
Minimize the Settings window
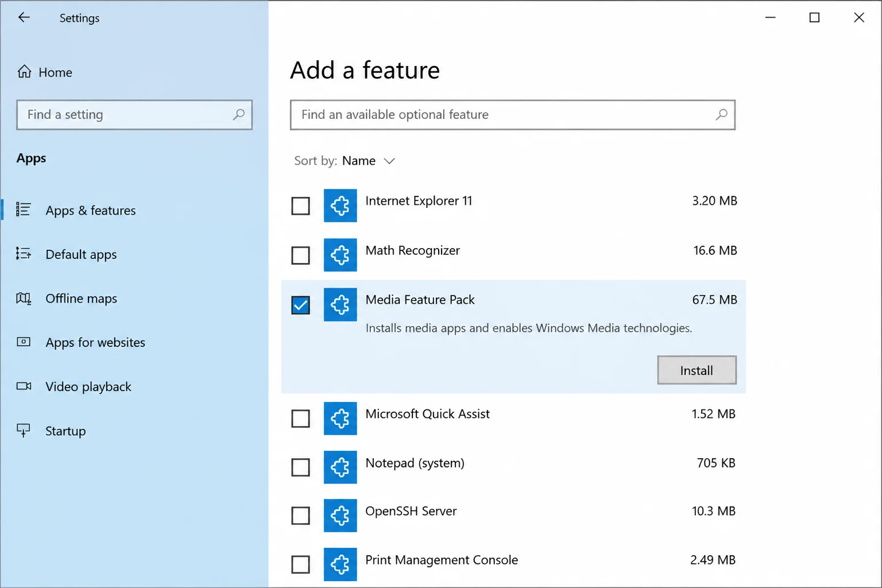(770, 18)
